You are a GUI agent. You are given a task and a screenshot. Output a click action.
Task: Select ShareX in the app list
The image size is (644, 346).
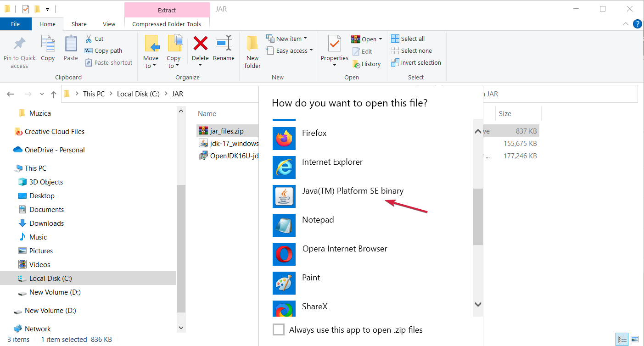(x=372, y=308)
